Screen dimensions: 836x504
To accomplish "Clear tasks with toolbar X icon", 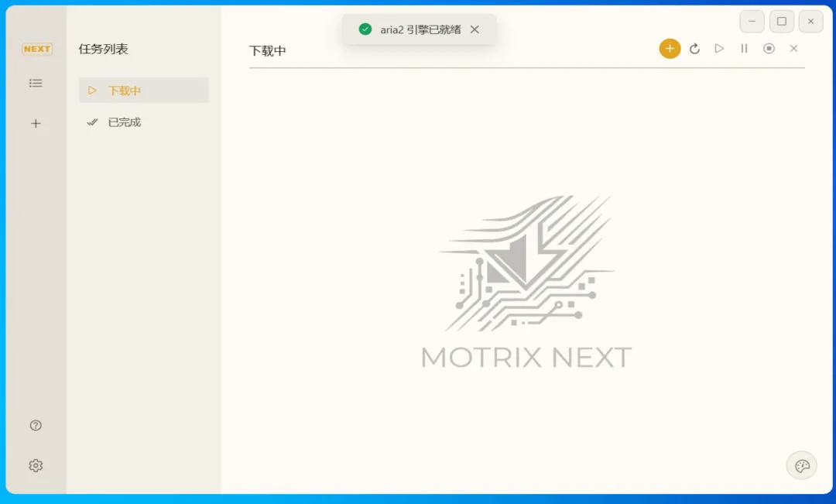I will pos(794,49).
